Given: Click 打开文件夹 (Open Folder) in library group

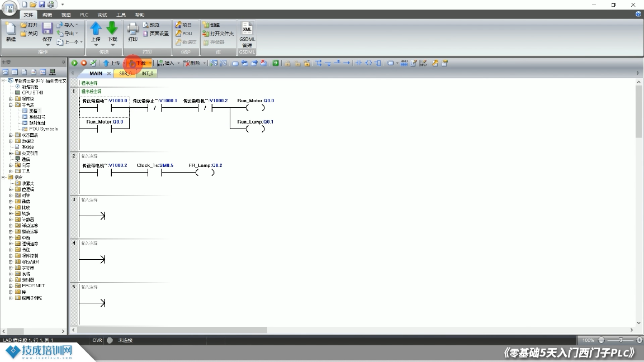Looking at the screenshot, I should pos(218,34).
